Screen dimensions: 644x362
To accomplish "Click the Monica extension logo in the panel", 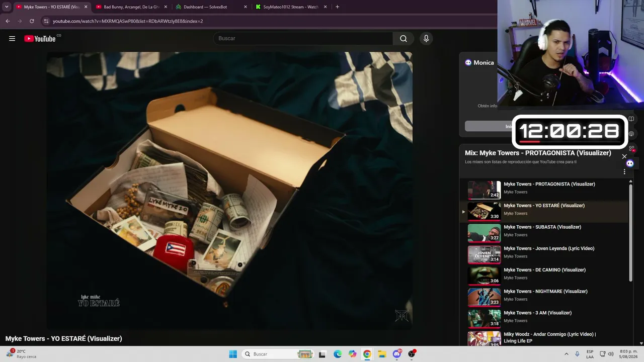I will (468, 63).
